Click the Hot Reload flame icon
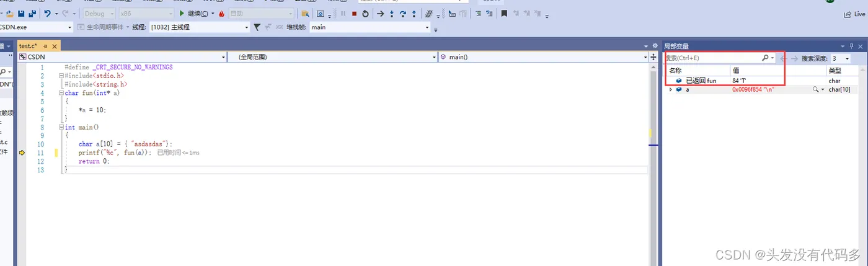 [221, 13]
